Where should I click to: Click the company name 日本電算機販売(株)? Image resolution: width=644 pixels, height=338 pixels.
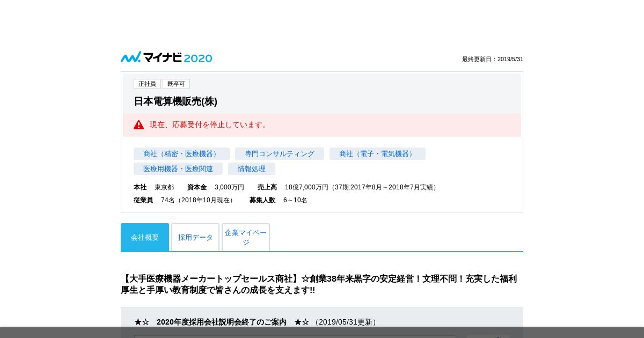pyautogui.click(x=175, y=101)
